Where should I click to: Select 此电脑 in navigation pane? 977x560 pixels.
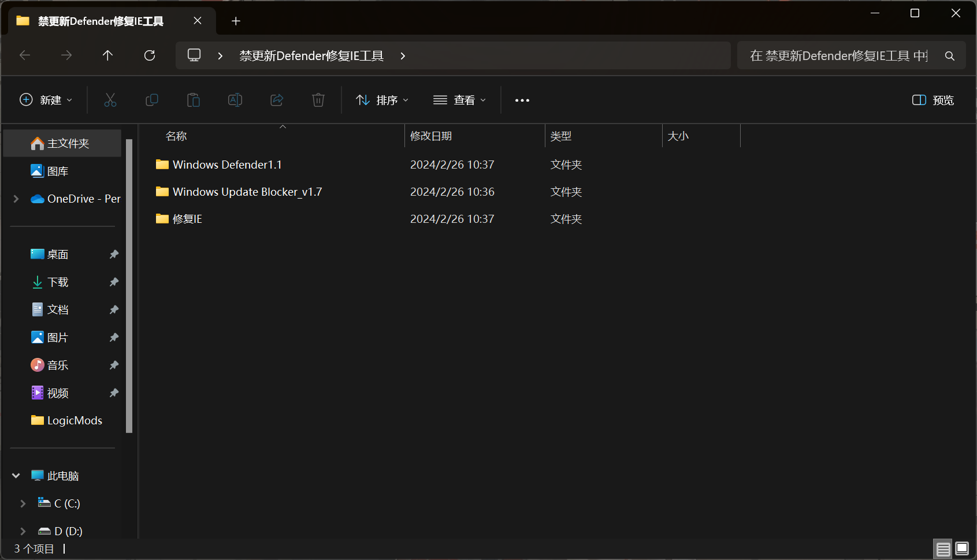coord(62,476)
